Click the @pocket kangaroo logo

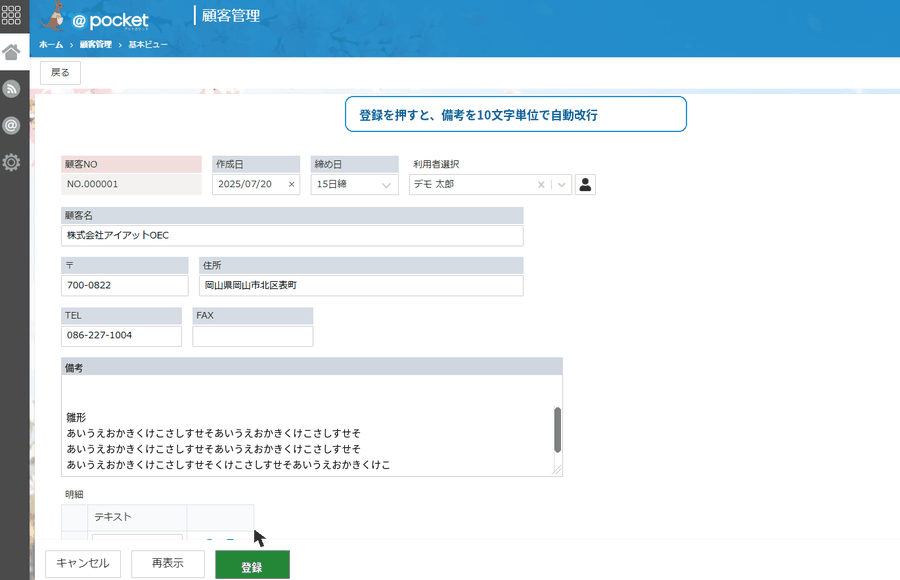[x=95, y=18]
